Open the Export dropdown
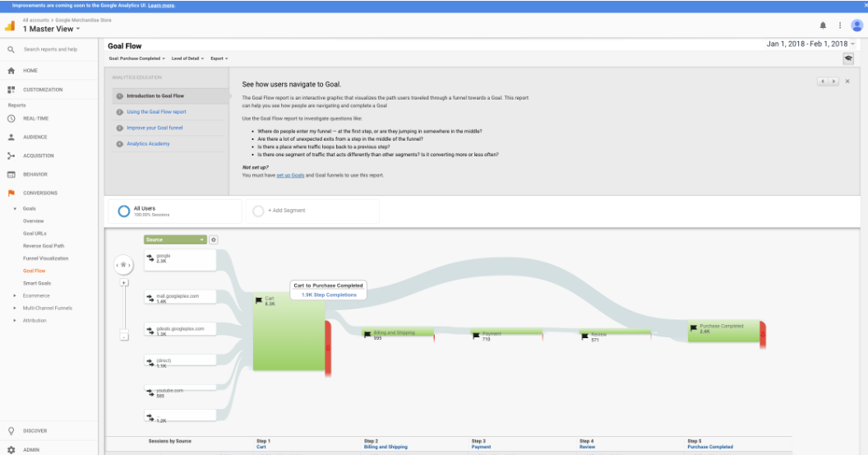The image size is (868, 455). tap(219, 58)
